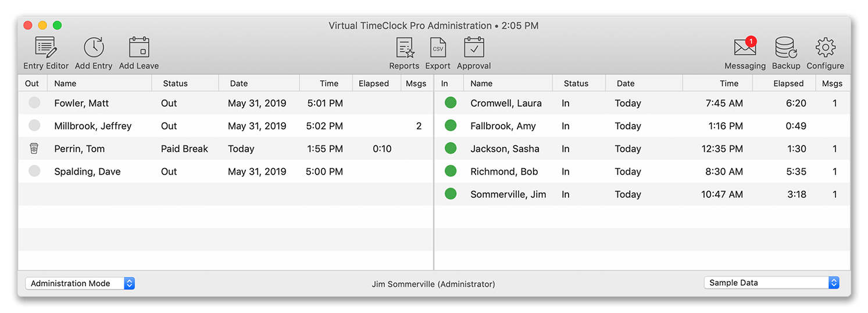Select the Fowler, Matt row

coord(226,103)
